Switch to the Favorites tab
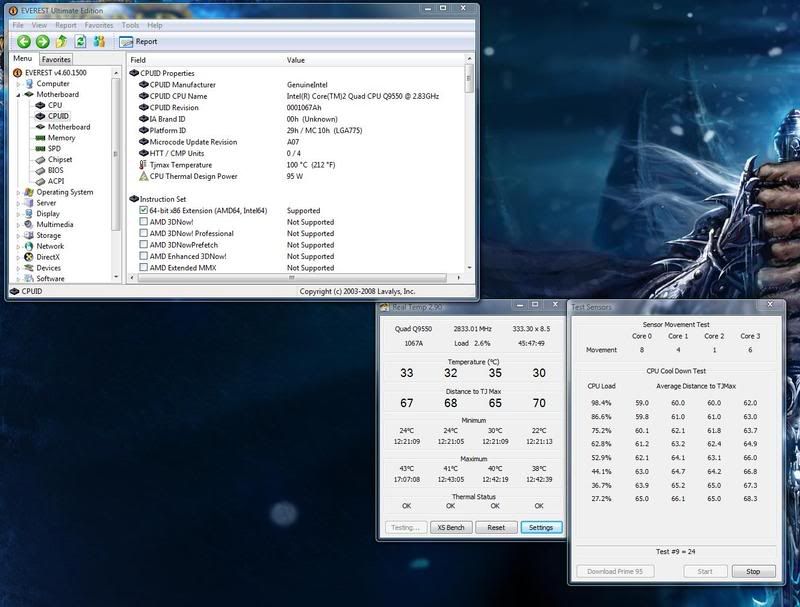 pyautogui.click(x=56, y=59)
